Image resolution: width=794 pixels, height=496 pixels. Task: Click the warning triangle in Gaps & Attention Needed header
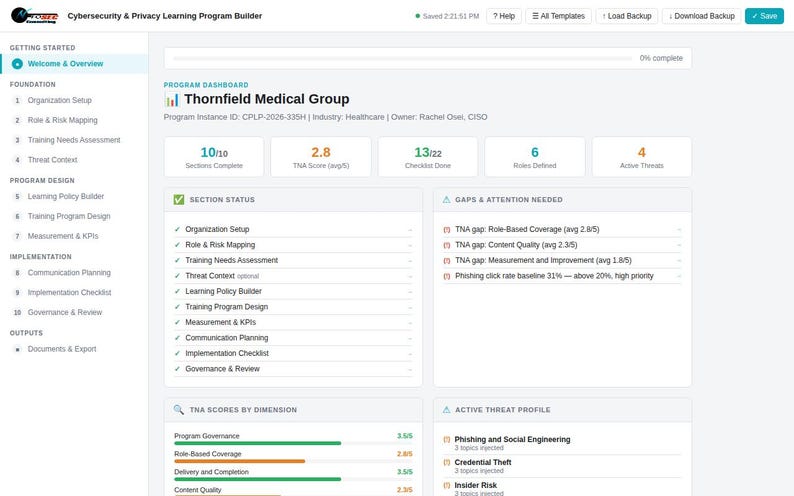pyautogui.click(x=446, y=199)
